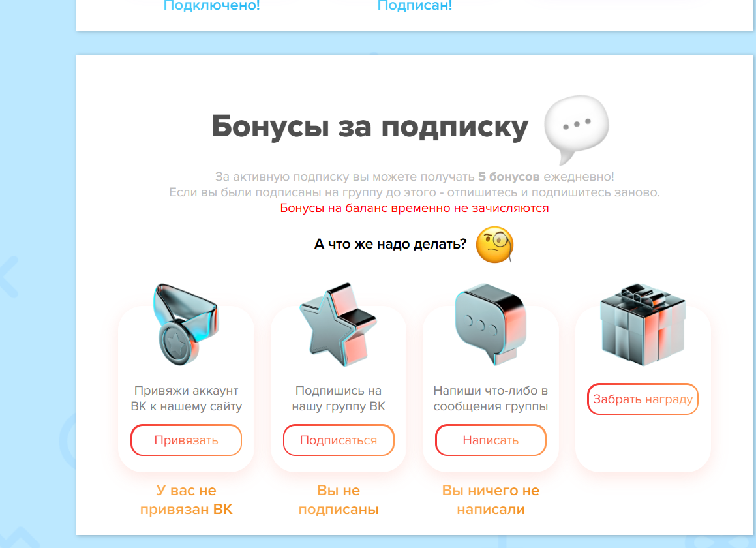Click the monocle face emoji

pyautogui.click(x=494, y=245)
